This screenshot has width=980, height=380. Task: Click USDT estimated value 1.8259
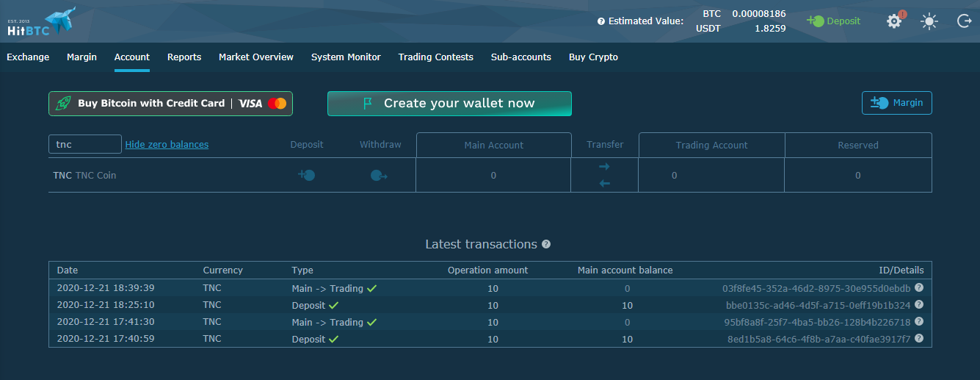[770, 29]
